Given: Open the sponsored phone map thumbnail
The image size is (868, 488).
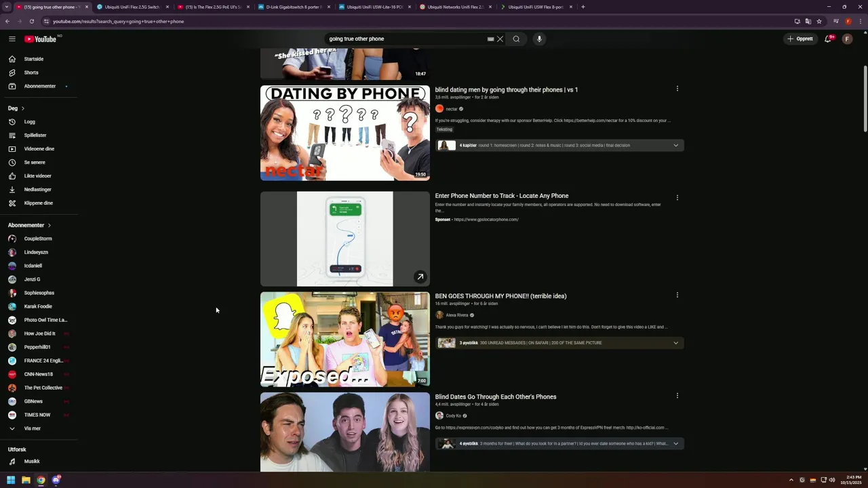Looking at the screenshot, I should pos(345,239).
